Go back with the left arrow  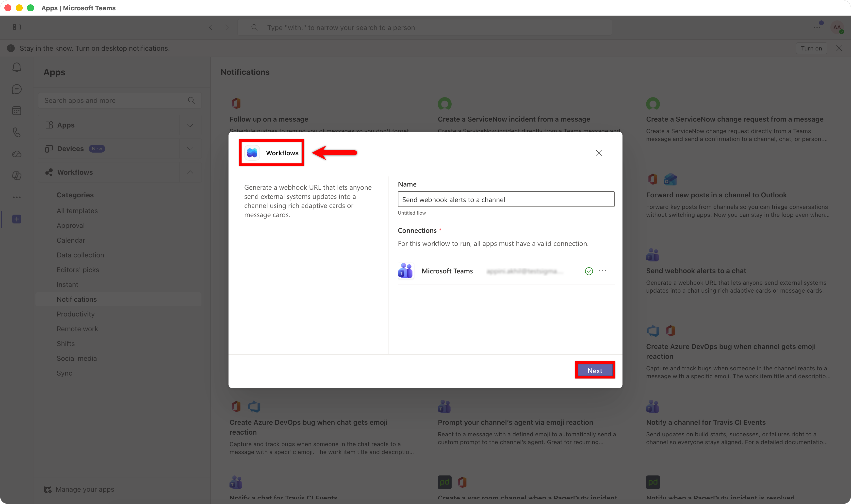pos(211,28)
